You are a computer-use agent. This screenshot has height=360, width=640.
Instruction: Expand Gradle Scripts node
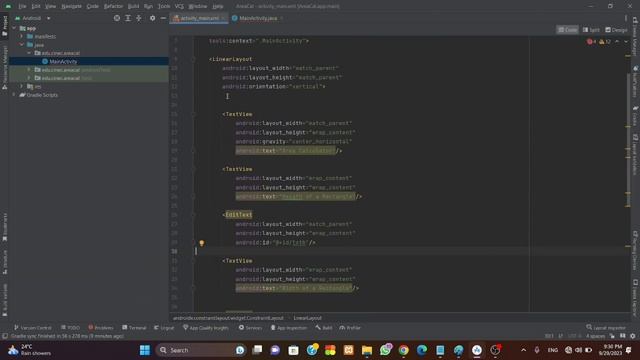coord(14,95)
